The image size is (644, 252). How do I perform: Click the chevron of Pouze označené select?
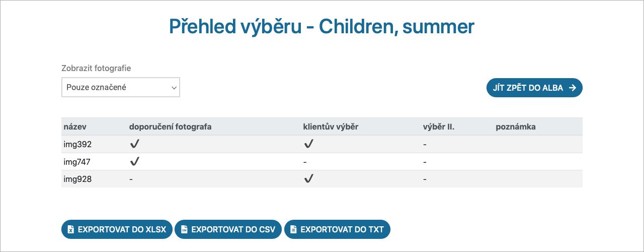pyautogui.click(x=174, y=88)
